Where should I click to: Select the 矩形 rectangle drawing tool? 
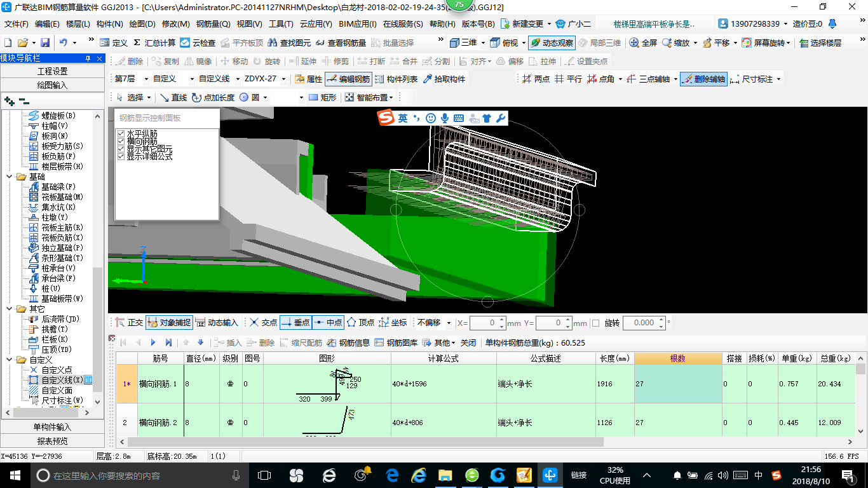coord(322,97)
